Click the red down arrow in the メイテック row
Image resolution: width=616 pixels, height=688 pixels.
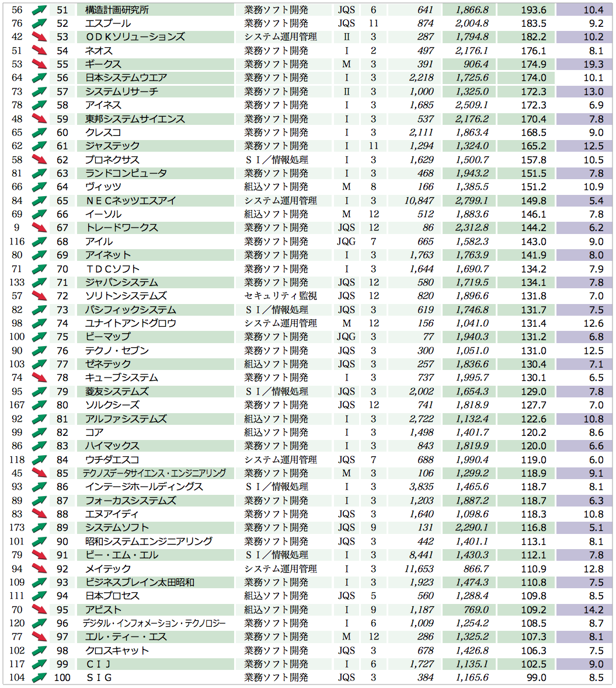(39, 568)
